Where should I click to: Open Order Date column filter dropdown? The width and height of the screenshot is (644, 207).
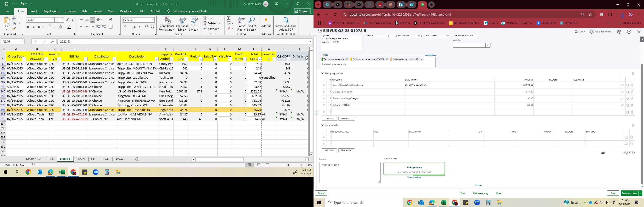tap(24, 59)
